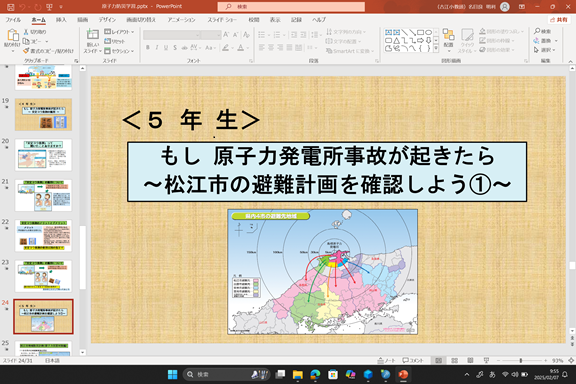
Task: Expand the shapes gallery More button
Action: 436,49
